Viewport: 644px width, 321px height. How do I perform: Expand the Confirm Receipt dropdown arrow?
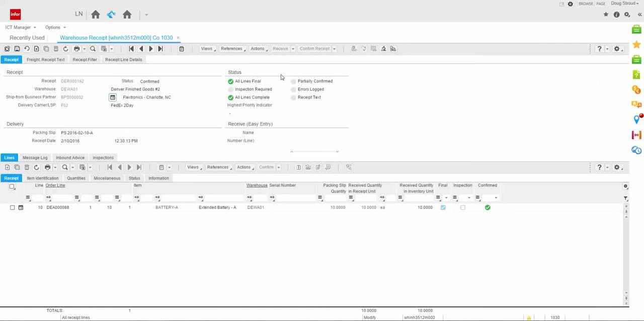pyautogui.click(x=334, y=49)
